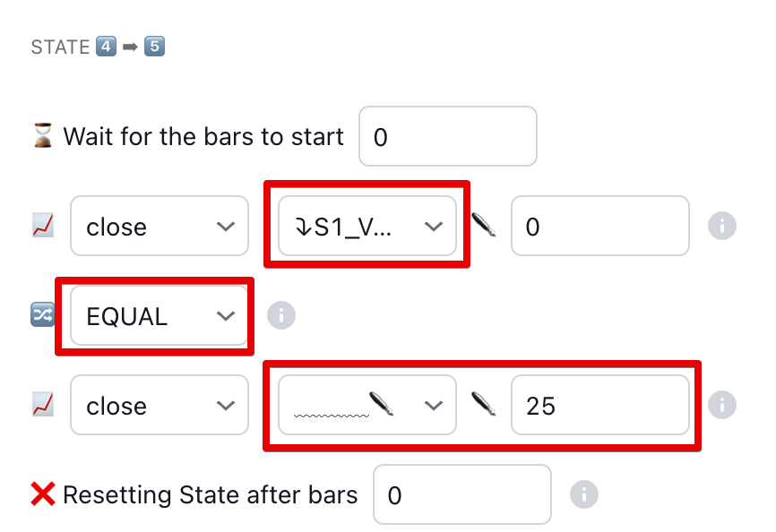The width and height of the screenshot is (776, 532).
Task: Click the value field containing 25
Action: coord(599,406)
